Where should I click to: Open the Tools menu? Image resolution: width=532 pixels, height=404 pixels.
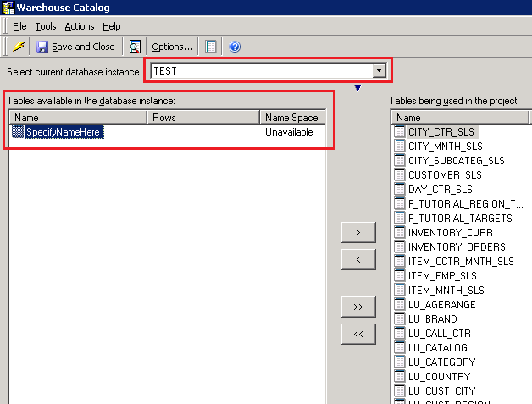pos(45,27)
